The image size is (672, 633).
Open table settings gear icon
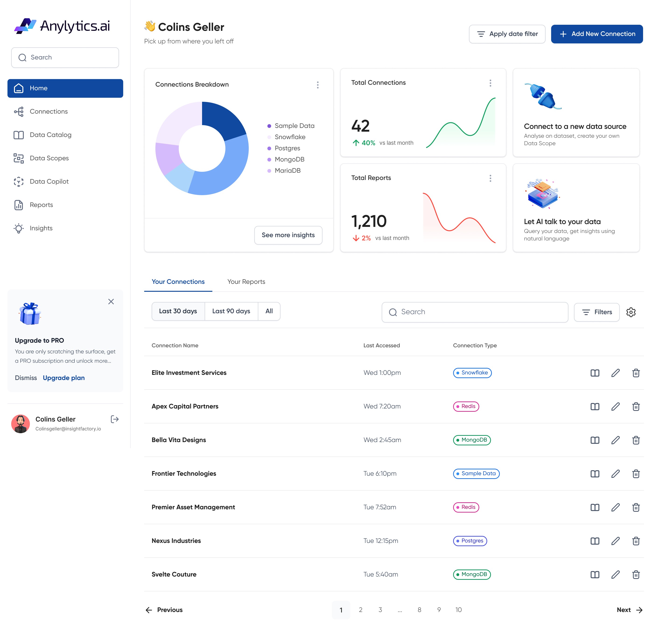(631, 312)
